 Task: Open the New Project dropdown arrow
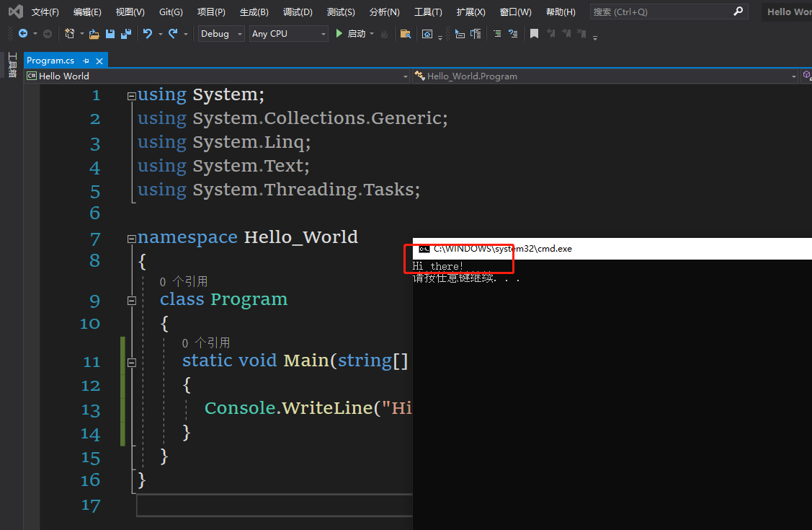point(82,34)
